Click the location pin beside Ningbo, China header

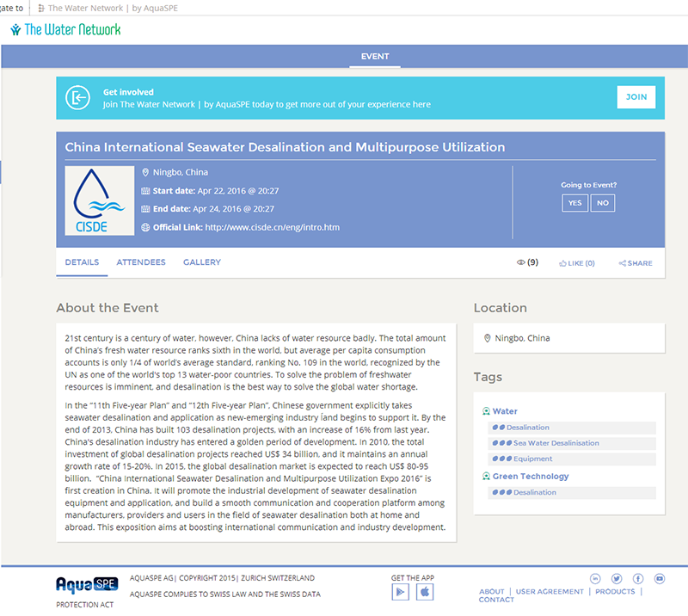pyautogui.click(x=145, y=173)
